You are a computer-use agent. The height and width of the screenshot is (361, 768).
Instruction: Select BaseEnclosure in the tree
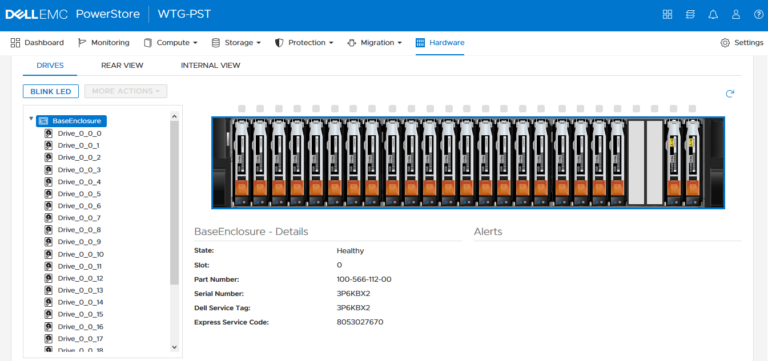tap(72, 121)
